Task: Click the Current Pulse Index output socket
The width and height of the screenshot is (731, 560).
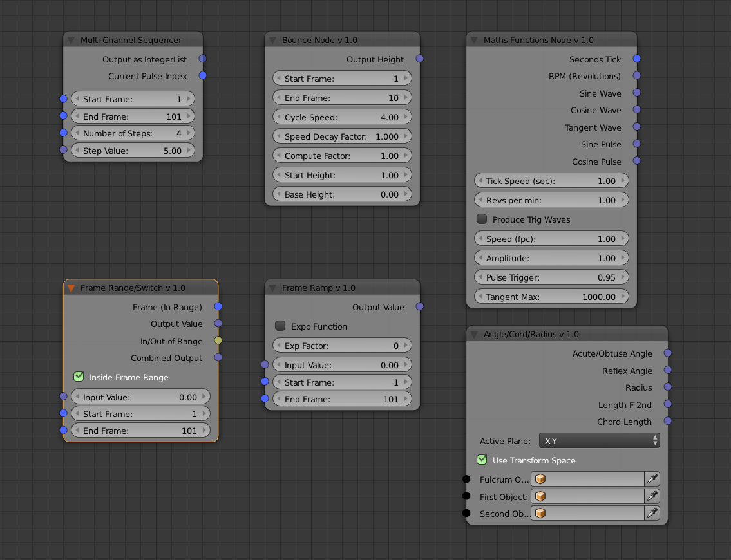Action: tap(203, 76)
